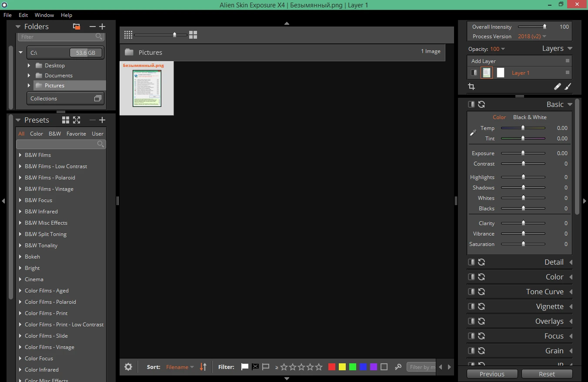
Task: Filter by unflagged flag
Action: (x=266, y=367)
